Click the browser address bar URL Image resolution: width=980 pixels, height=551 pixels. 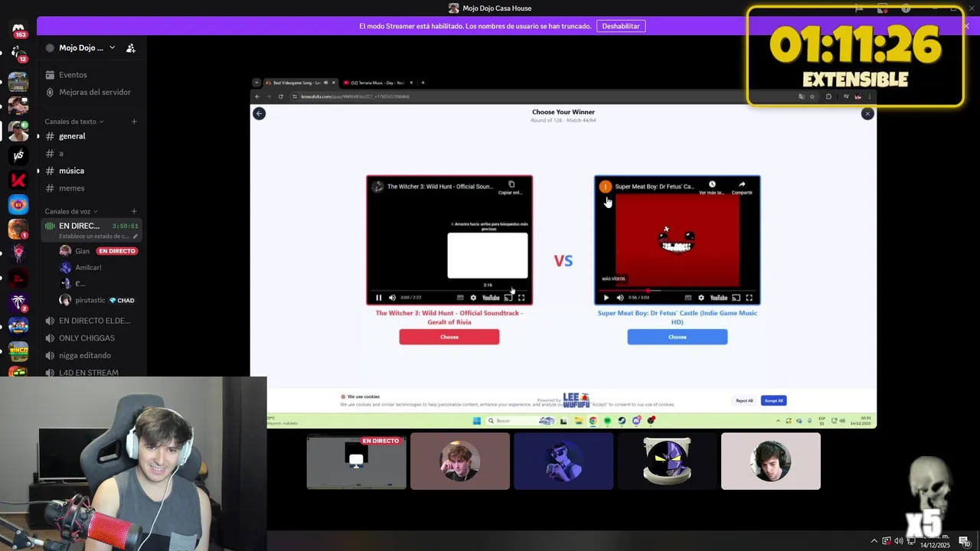tap(356, 96)
